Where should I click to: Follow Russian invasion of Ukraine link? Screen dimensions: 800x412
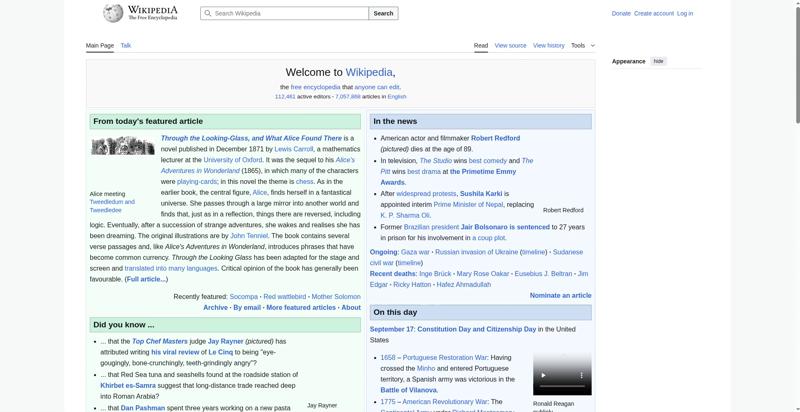point(477,252)
